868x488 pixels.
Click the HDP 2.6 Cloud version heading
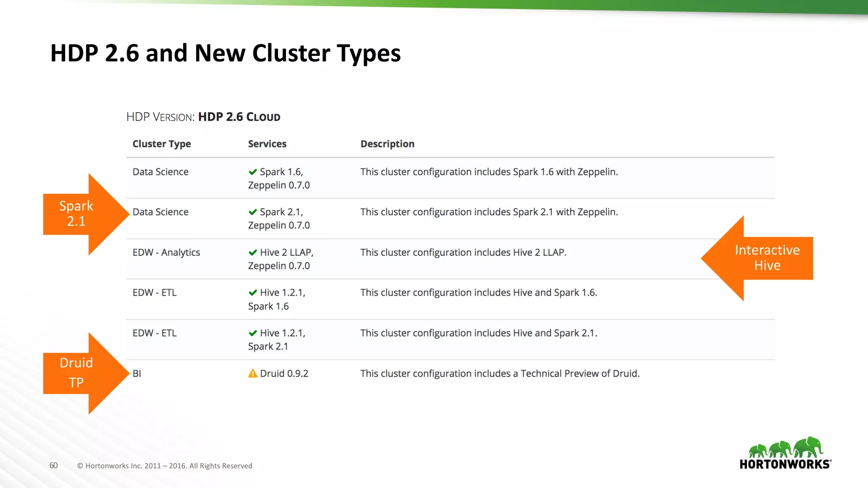(203, 117)
